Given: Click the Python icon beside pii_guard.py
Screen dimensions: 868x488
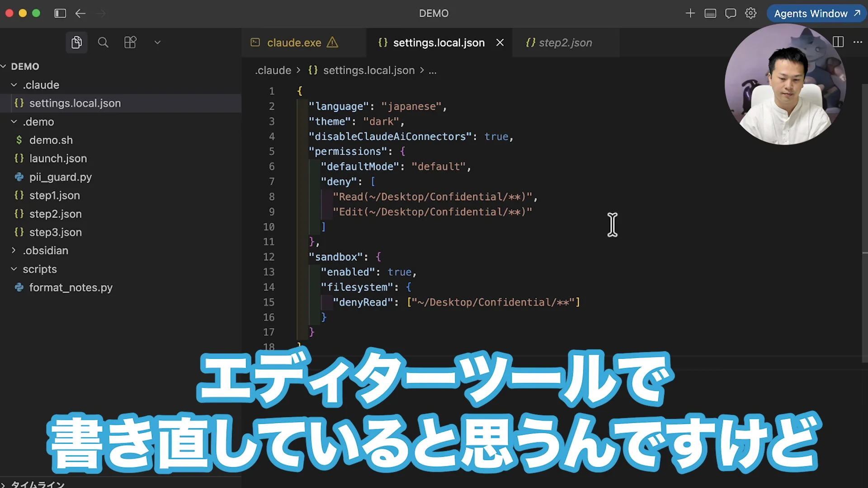Looking at the screenshot, I should [19, 177].
